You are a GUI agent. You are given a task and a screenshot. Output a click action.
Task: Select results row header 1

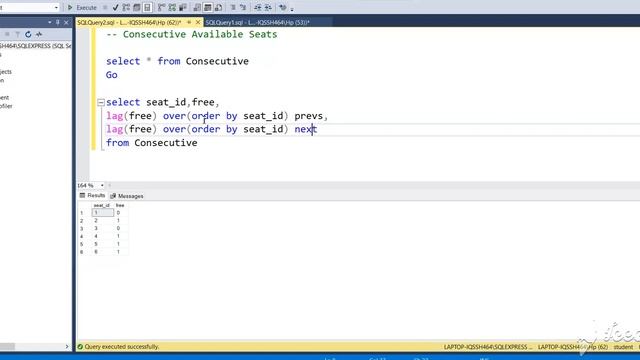coord(82,213)
